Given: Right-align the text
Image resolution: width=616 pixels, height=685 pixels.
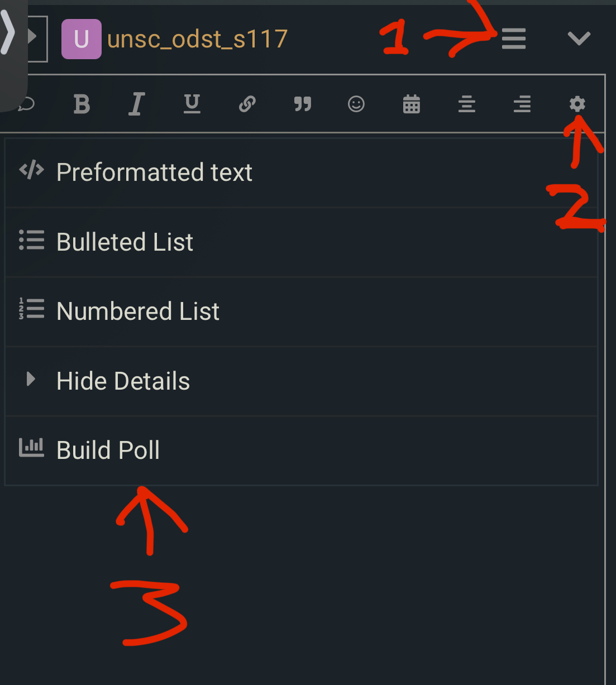Looking at the screenshot, I should [x=522, y=104].
